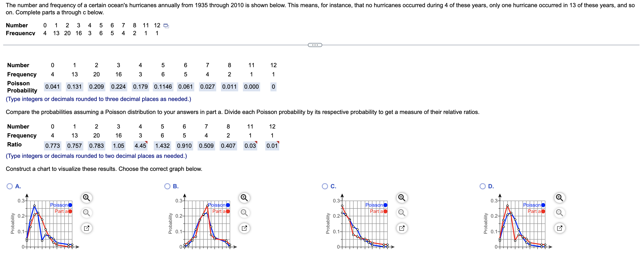Zoom in on graph C

click(x=402, y=198)
